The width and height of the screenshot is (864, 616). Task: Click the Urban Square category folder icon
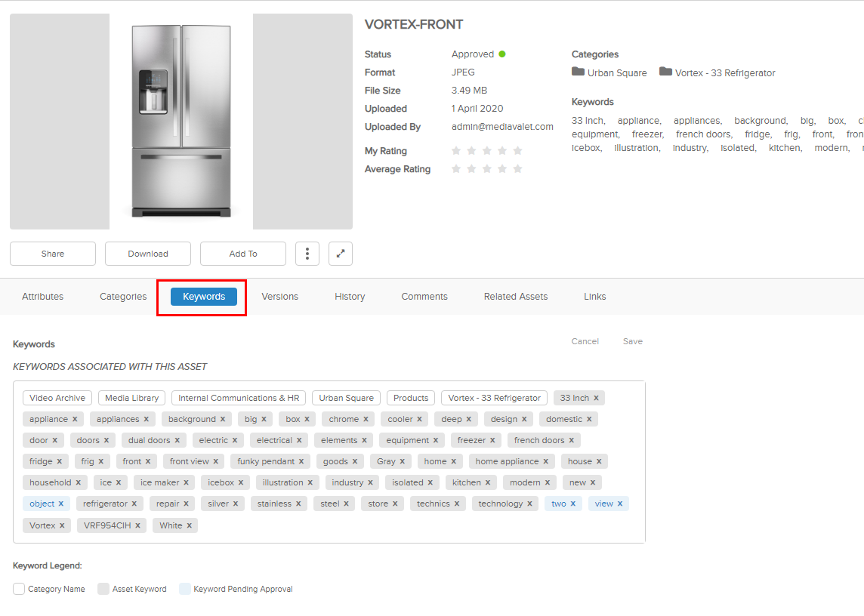578,72
